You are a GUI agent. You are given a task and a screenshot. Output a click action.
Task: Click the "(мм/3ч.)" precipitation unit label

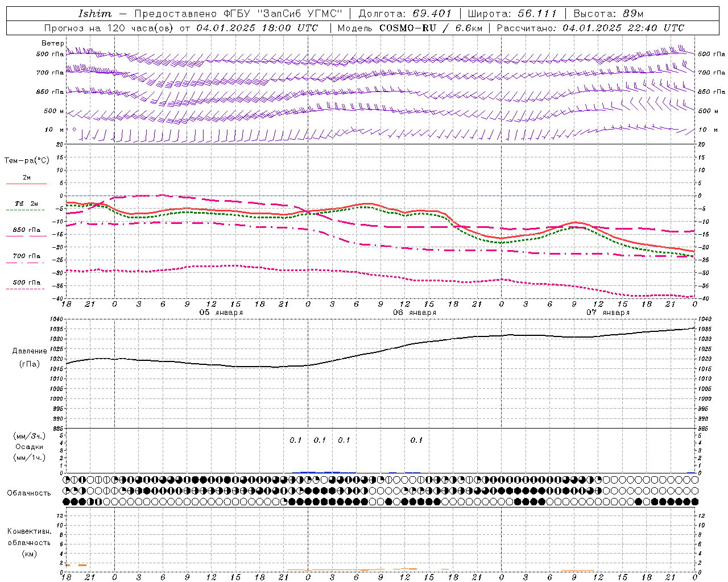point(30,436)
